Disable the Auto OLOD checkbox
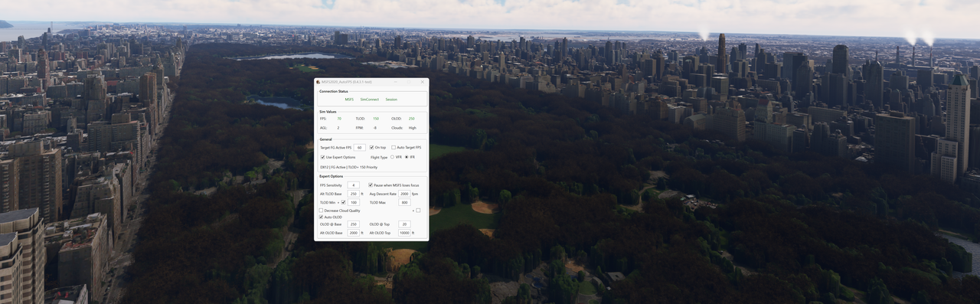This screenshot has width=980, height=304. tap(321, 217)
